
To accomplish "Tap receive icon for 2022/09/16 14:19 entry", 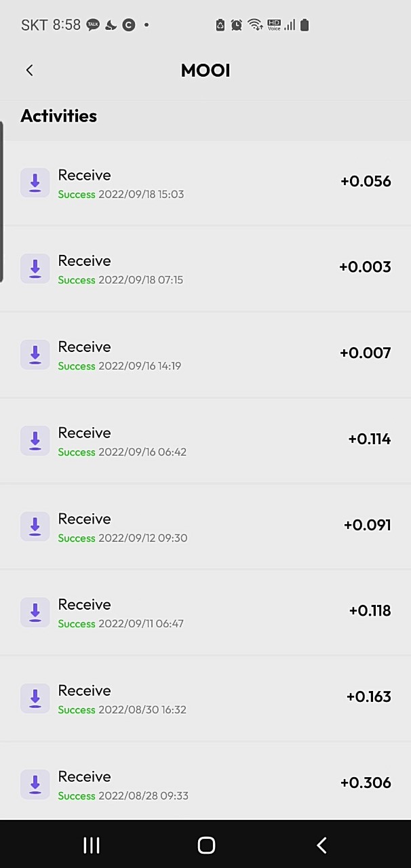I will pos(35,355).
